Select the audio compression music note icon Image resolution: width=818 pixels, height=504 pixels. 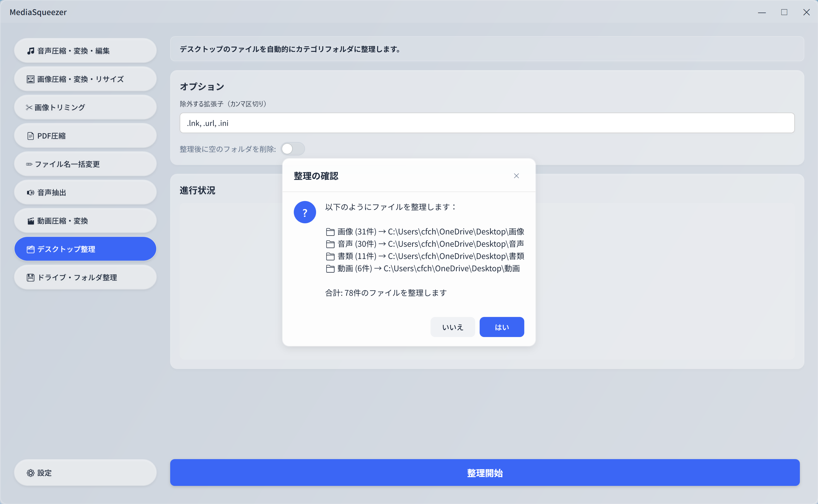pyautogui.click(x=30, y=50)
